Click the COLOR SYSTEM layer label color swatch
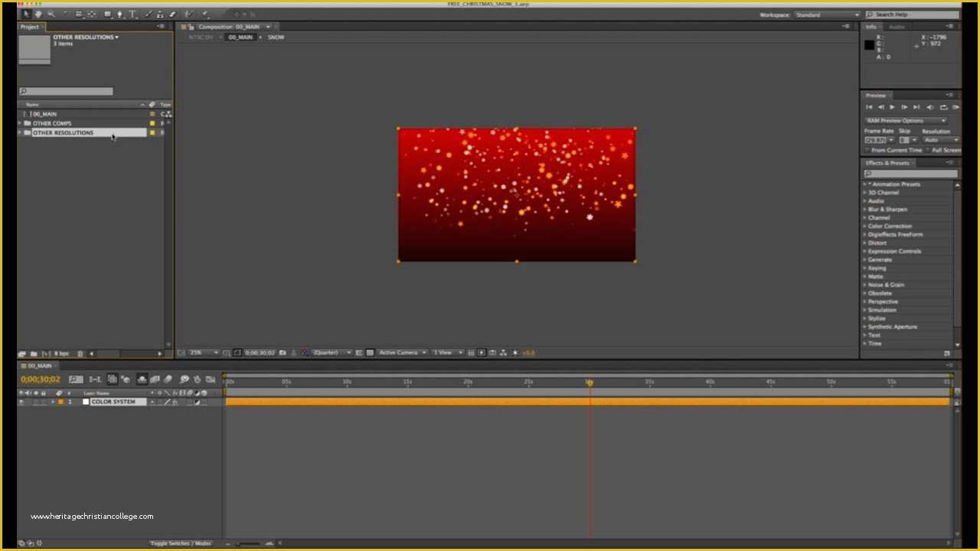The height and width of the screenshot is (551, 980). (60, 402)
